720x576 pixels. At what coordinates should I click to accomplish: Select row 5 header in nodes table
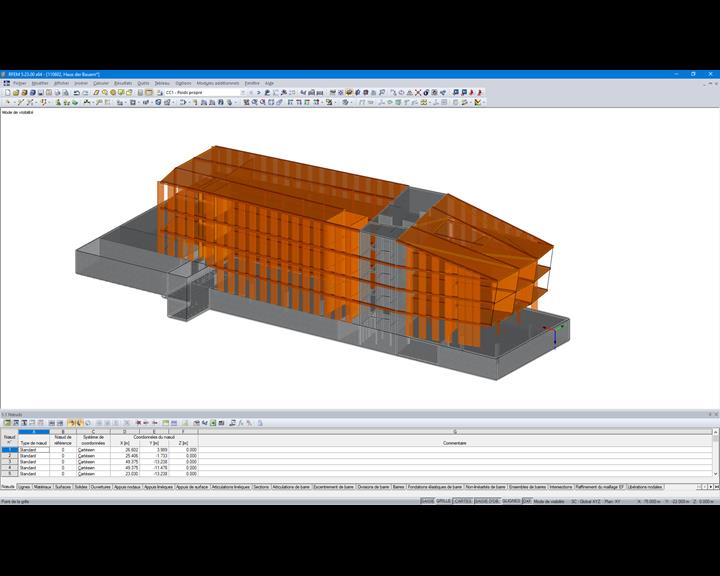click(x=9, y=473)
